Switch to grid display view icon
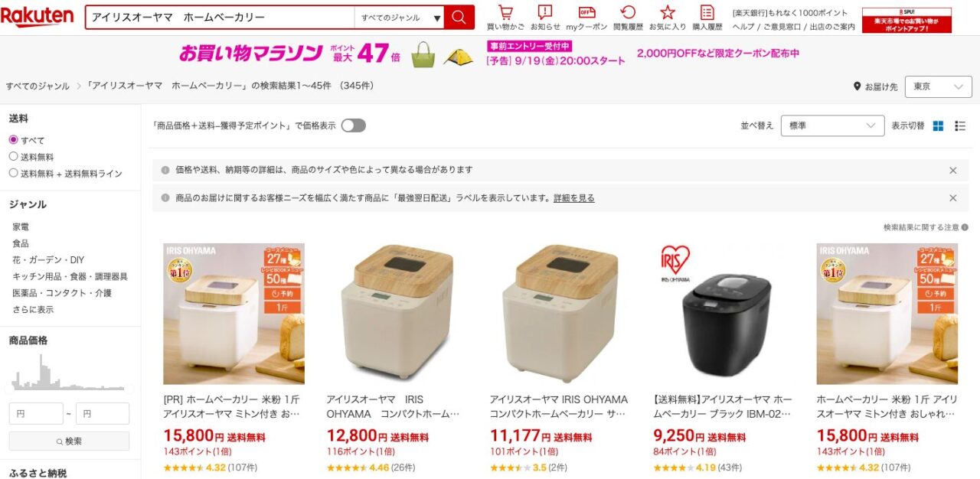Viewport: 980px width, 479px height. pyautogui.click(x=938, y=125)
